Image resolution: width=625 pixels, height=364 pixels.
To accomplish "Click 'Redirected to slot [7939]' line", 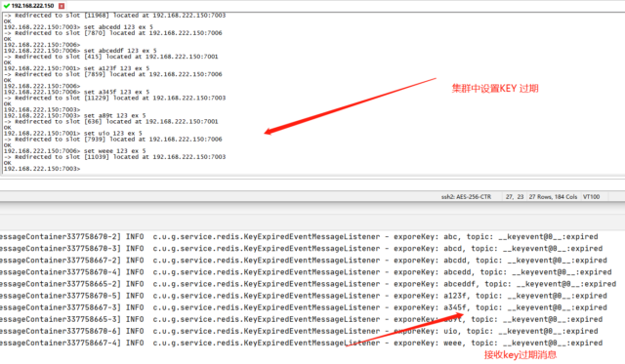I will coord(113,140).
